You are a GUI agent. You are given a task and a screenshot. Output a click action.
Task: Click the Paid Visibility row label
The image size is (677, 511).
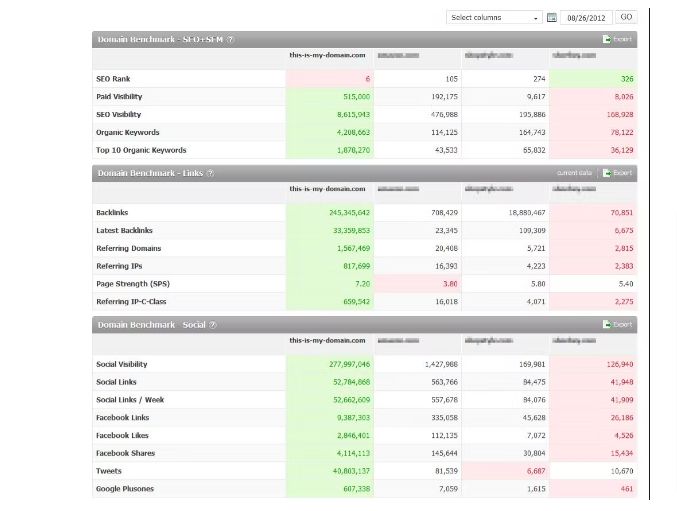[119, 97]
